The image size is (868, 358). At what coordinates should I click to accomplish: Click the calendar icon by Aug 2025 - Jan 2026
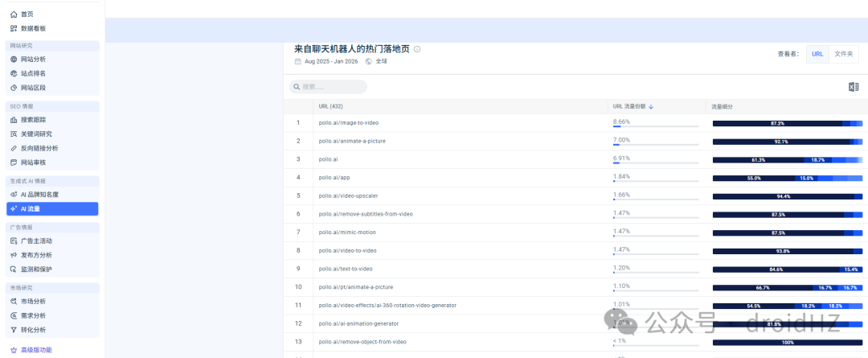tap(298, 61)
